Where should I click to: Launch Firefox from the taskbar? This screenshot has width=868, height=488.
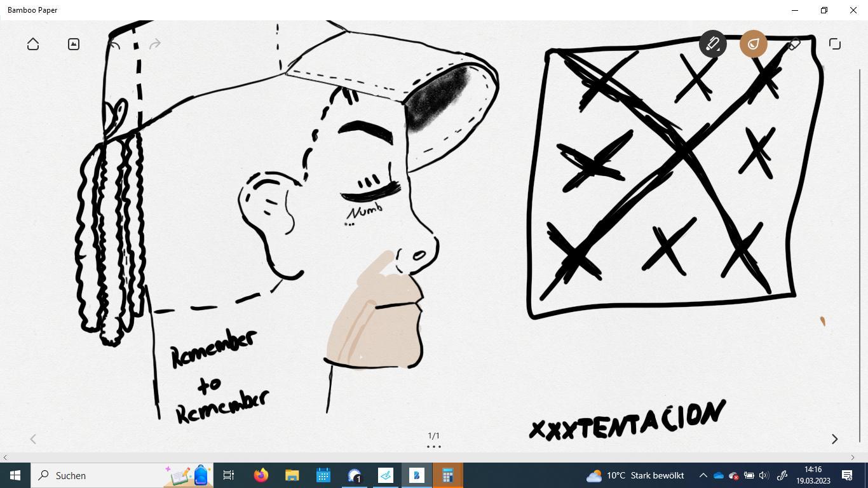click(261, 475)
